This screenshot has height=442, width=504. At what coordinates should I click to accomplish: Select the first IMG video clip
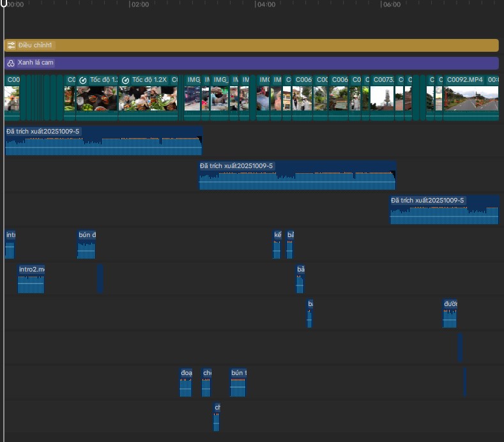click(x=192, y=98)
